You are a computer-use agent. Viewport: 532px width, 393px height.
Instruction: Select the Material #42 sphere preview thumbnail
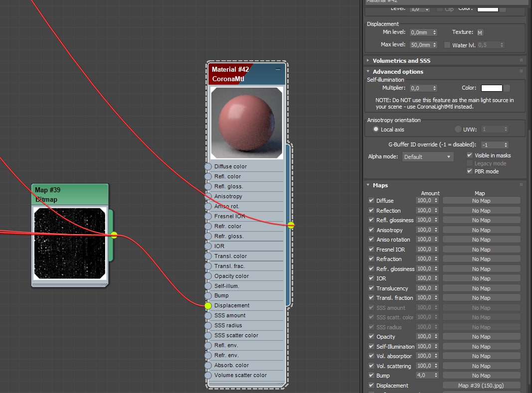click(247, 123)
